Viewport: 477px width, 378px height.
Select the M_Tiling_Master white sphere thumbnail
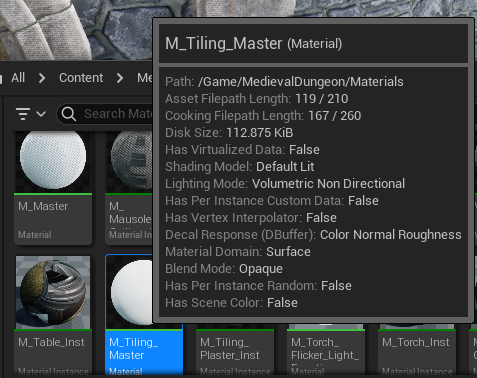130,292
